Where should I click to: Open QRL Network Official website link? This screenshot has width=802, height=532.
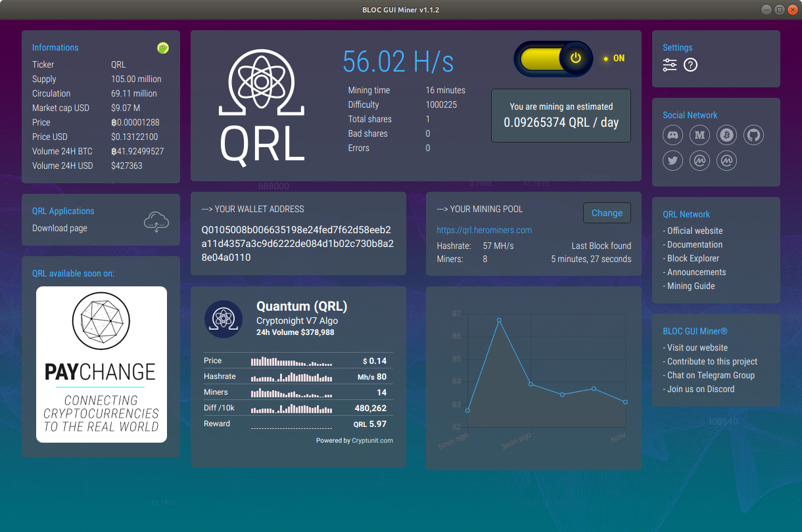[694, 231]
